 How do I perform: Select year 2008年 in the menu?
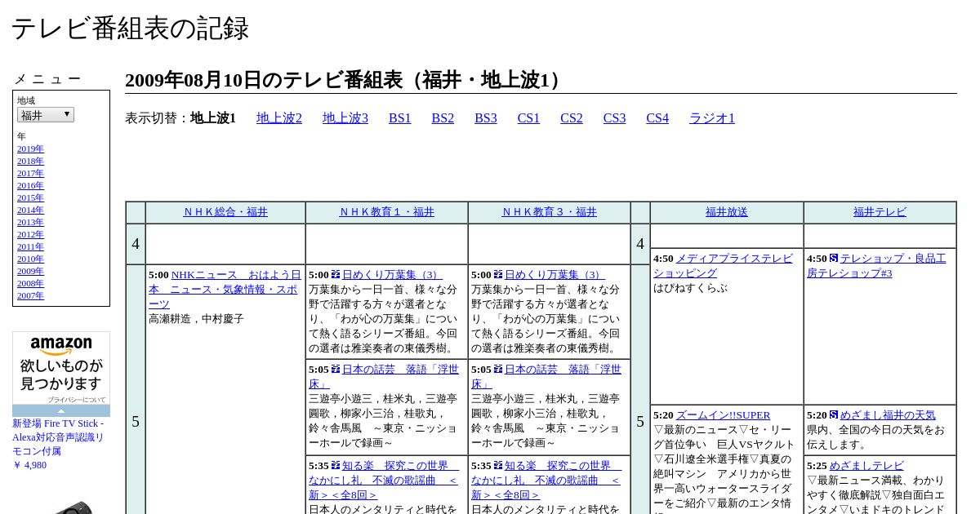pyautogui.click(x=30, y=284)
